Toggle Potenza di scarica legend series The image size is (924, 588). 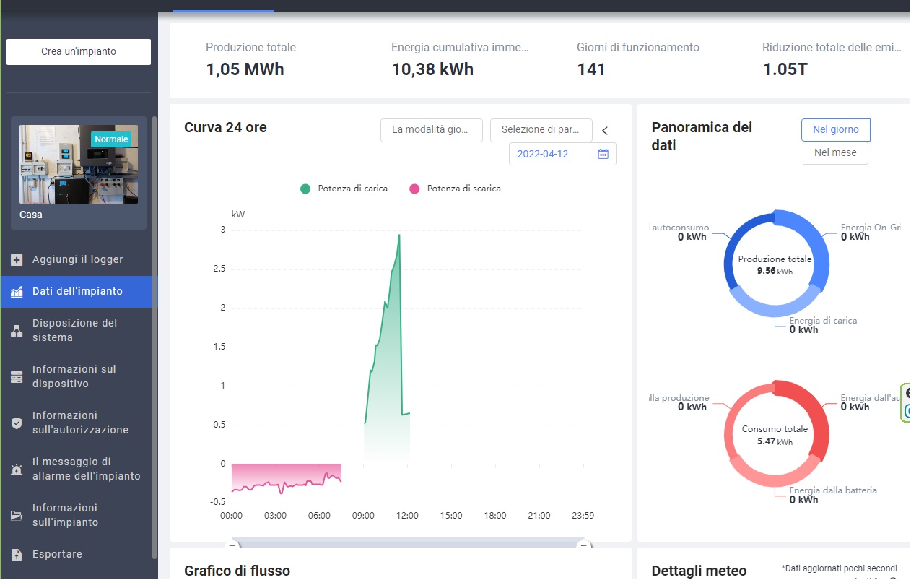coord(454,189)
